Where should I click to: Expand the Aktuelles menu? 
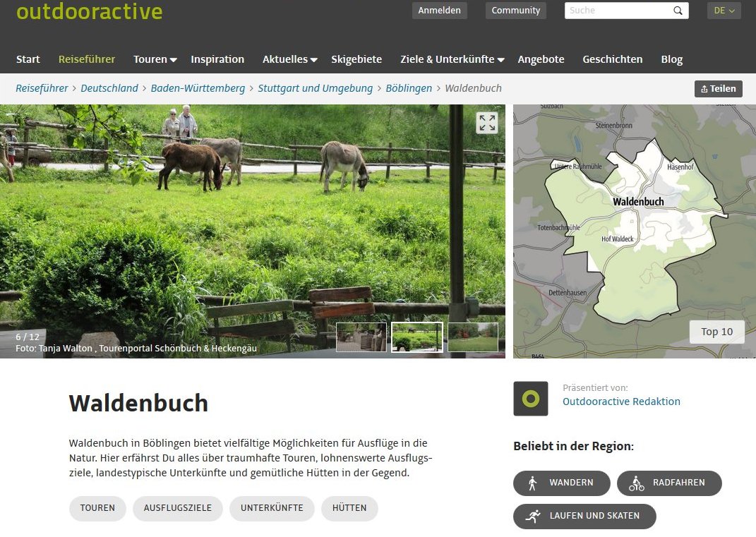[x=289, y=59]
